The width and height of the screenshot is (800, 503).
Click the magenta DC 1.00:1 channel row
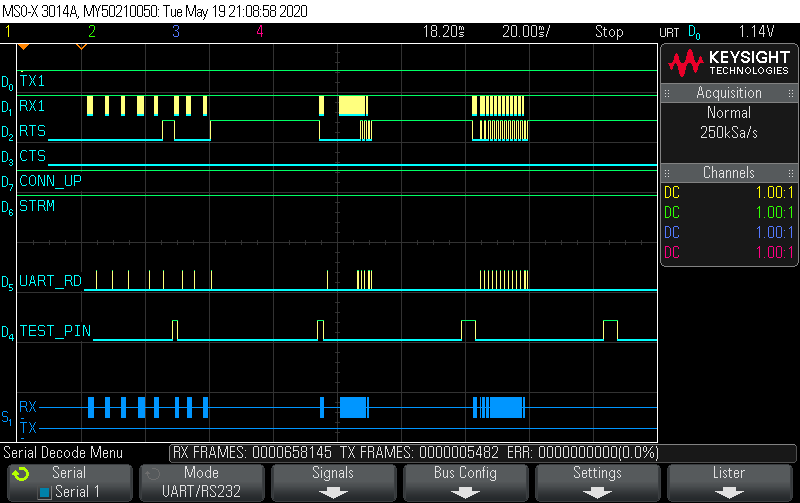tap(729, 253)
